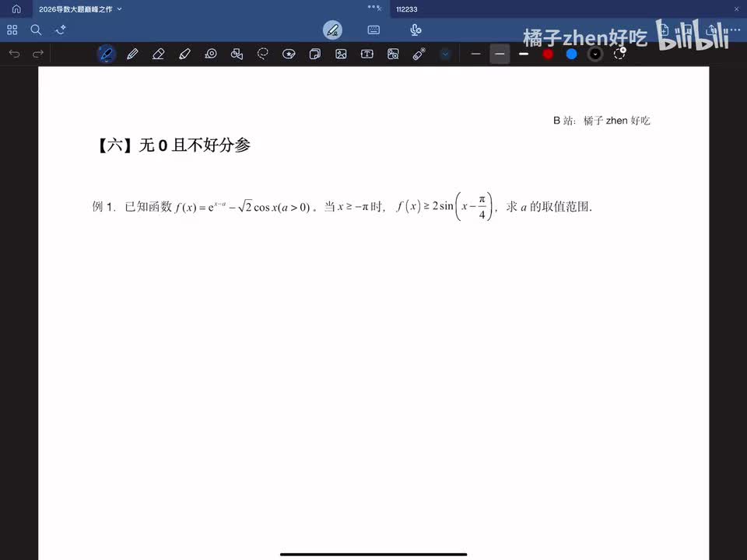
Task: Switch to the 2026导数大题巅峰之作 tab
Action: (75, 9)
